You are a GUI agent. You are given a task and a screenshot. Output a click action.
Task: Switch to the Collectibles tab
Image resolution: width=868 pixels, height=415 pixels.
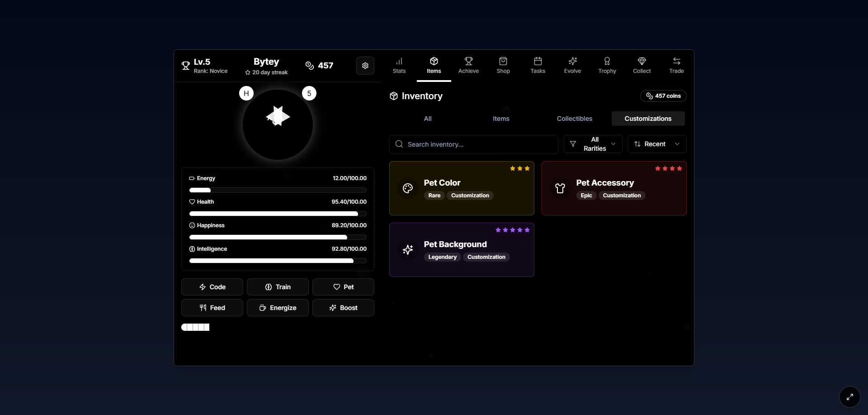point(575,119)
